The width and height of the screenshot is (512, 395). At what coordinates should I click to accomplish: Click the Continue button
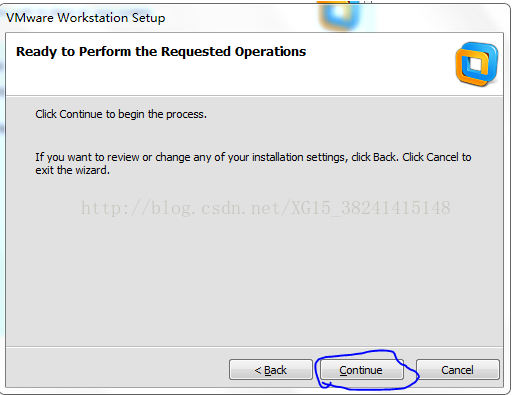pos(362,370)
